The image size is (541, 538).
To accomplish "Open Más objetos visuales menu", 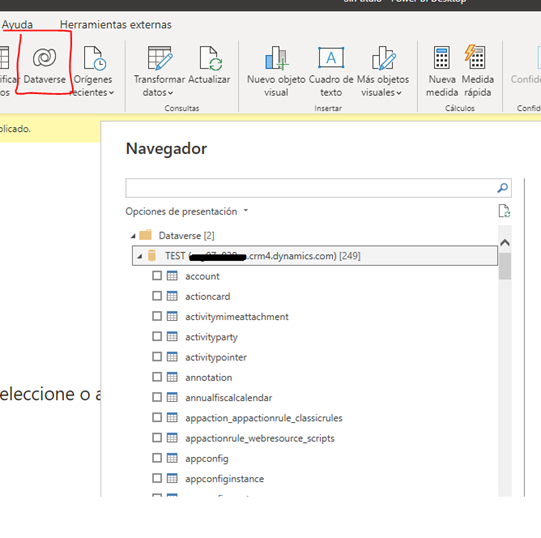I will (x=383, y=72).
